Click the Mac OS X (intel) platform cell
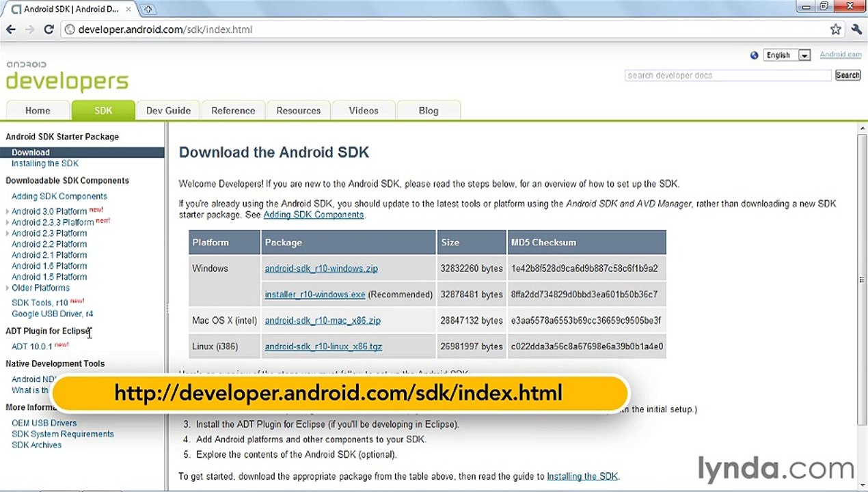This screenshot has height=492, width=868. pos(225,320)
